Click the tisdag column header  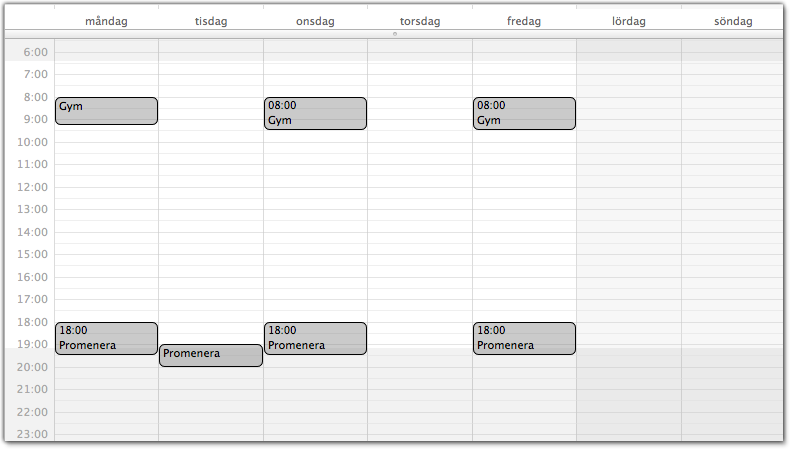click(x=211, y=21)
